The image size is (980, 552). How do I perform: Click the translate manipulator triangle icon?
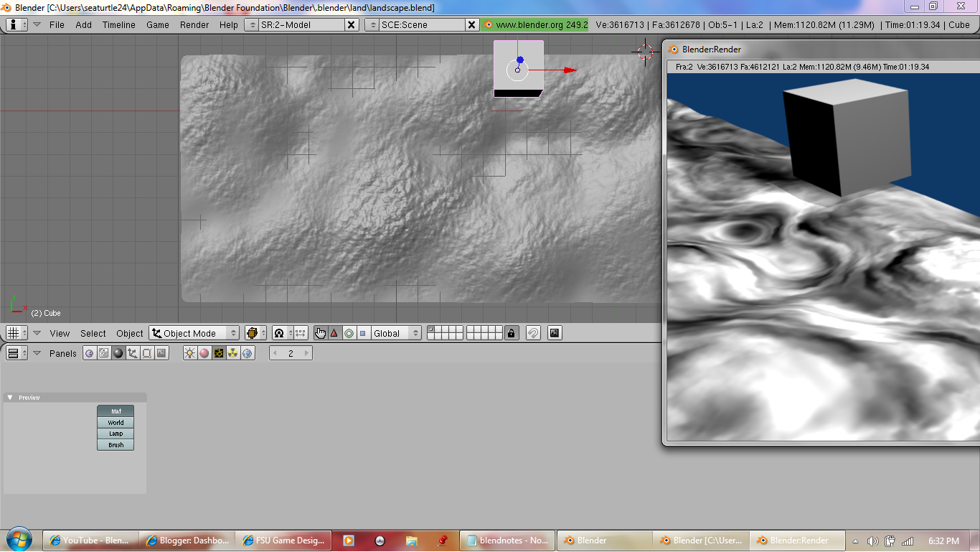click(334, 333)
